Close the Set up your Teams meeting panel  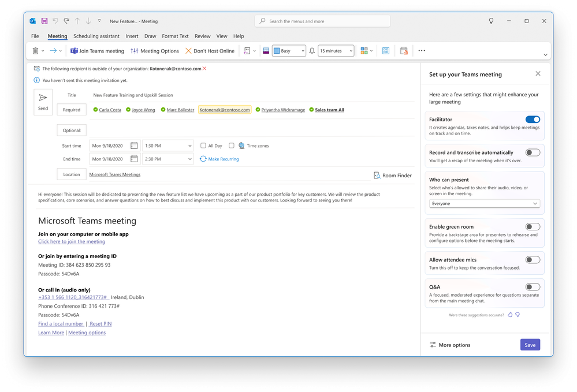pos(538,73)
